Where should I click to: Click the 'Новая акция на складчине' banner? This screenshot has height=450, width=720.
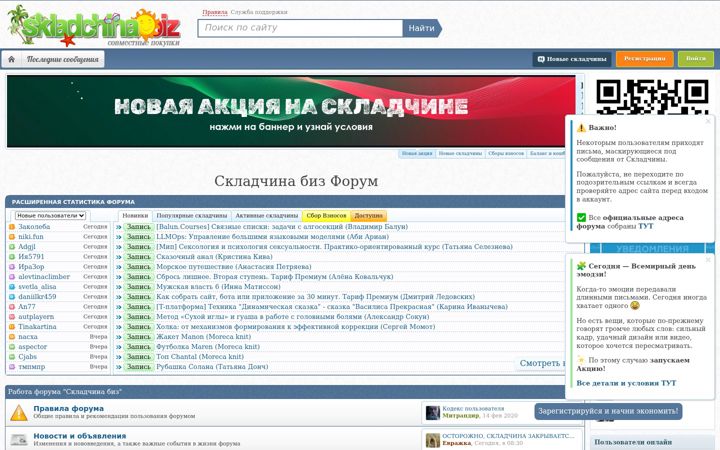pyautogui.click(x=291, y=111)
